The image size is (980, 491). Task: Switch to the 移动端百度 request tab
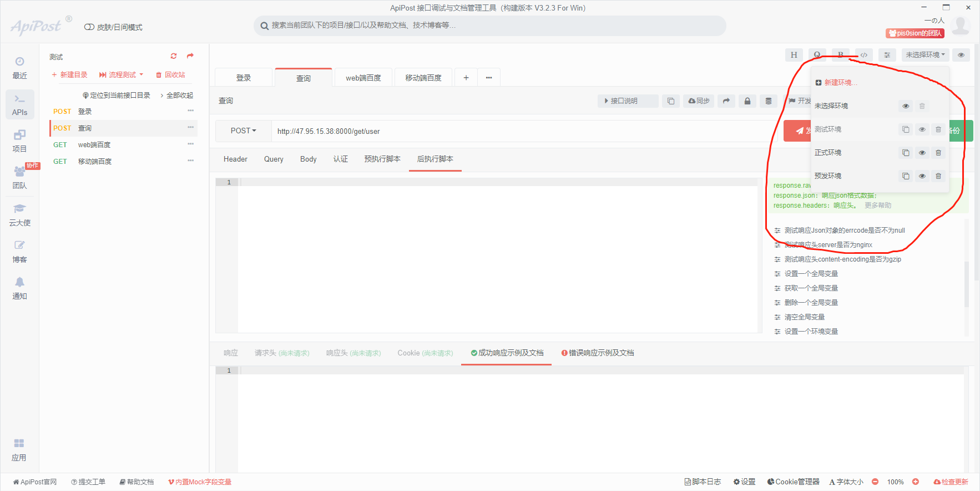click(x=423, y=78)
